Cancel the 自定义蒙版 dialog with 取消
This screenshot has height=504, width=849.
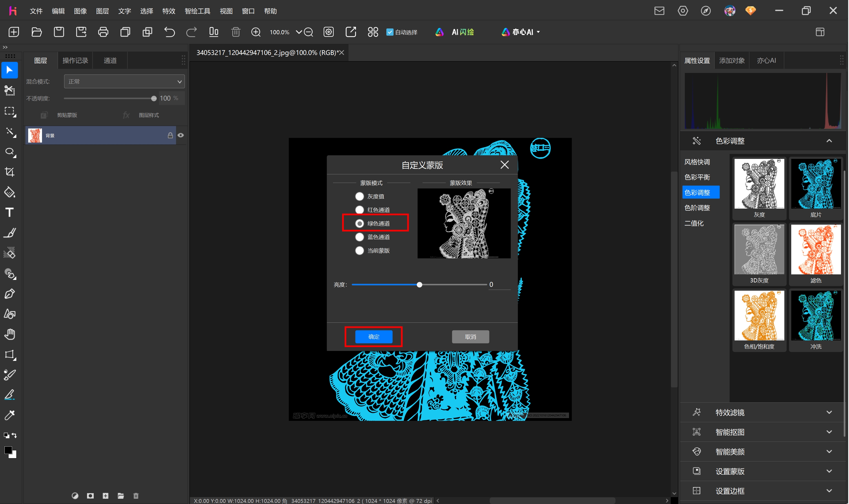470,337
